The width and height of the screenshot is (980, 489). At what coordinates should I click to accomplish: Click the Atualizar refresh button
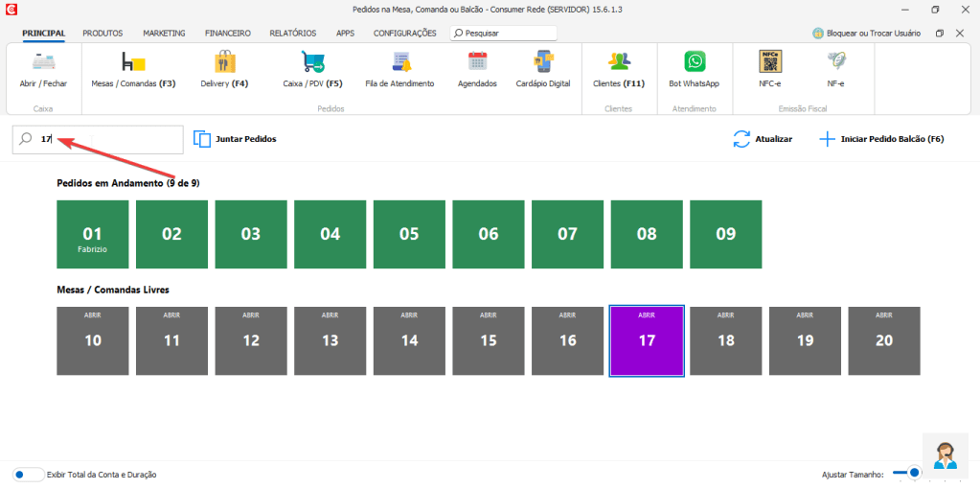coord(763,139)
